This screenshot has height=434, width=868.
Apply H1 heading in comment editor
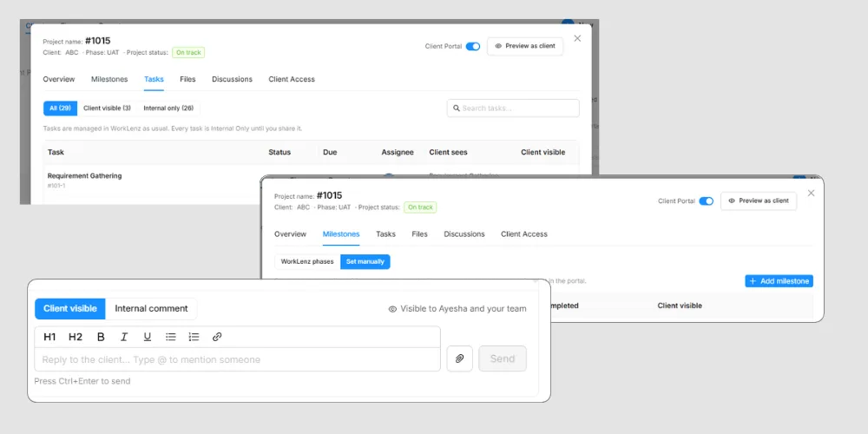point(49,337)
